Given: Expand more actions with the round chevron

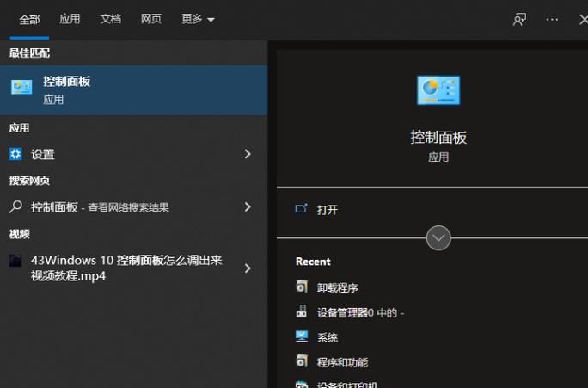Looking at the screenshot, I should (438, 238).
